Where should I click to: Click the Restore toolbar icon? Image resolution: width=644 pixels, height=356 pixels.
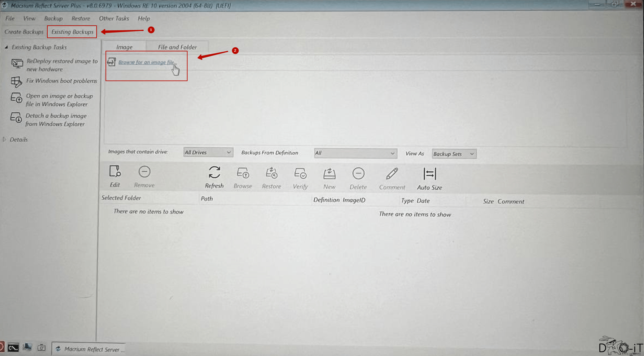point(271,173)
